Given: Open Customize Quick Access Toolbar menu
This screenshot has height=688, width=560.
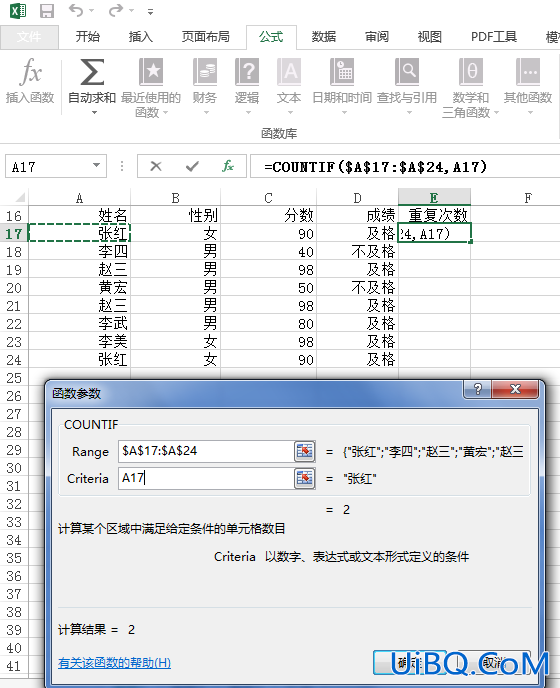Looking at the screenshot, I should [151, 11].
